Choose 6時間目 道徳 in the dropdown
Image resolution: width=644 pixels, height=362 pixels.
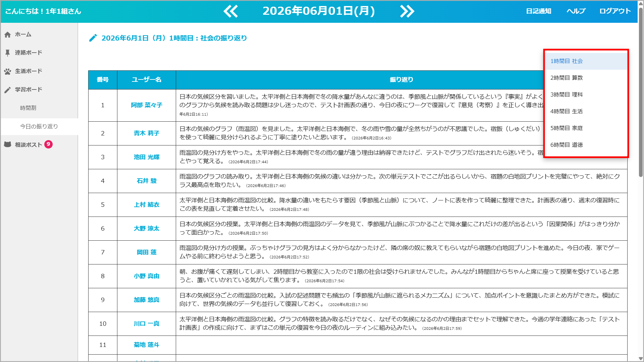[x=586, y=145]
